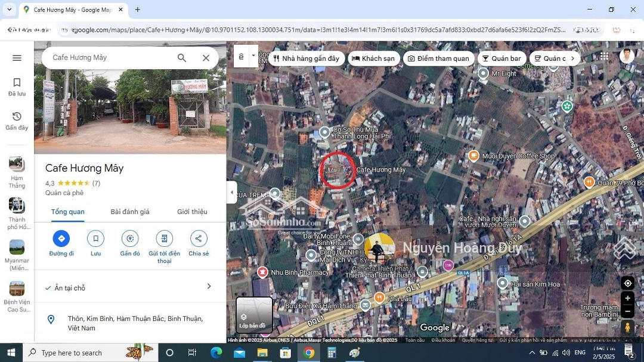The image size is (644, 362).
Task: Filter by Nhà hàng gần đây
Action: (306, 58)
